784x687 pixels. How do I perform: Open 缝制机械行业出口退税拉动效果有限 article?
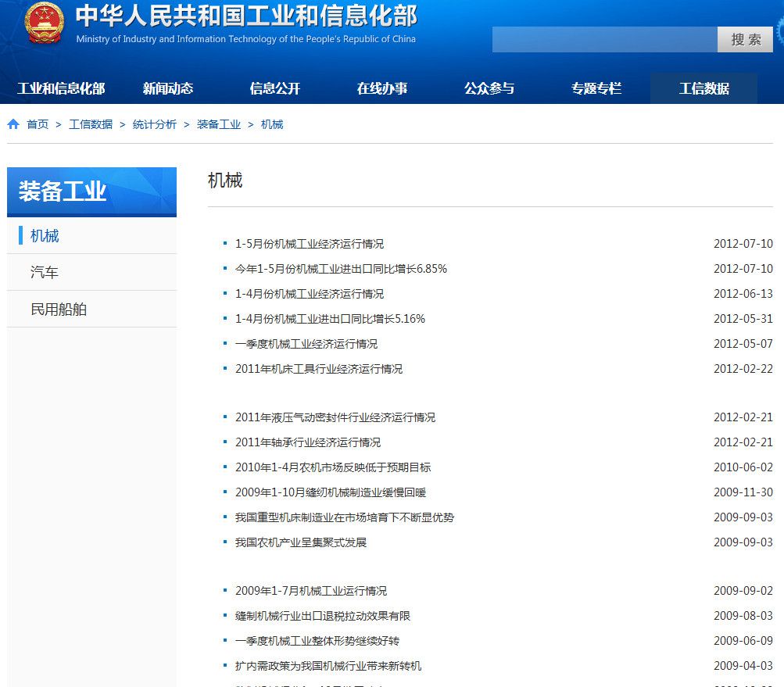(x=322, y=616)
